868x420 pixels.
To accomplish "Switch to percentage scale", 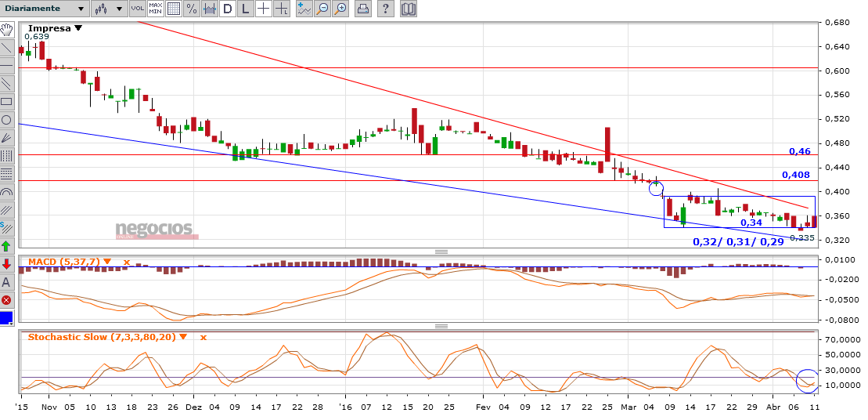I will pos(191,9).
